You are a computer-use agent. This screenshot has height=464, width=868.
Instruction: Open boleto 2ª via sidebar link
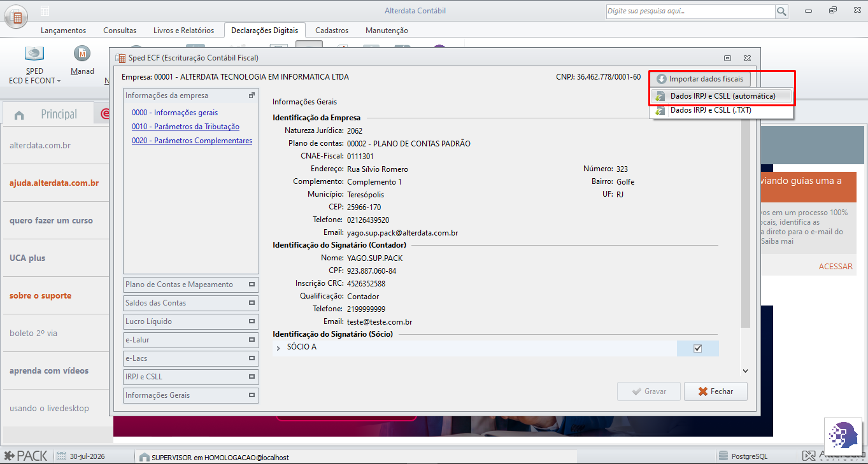click(x=33, y=334)
